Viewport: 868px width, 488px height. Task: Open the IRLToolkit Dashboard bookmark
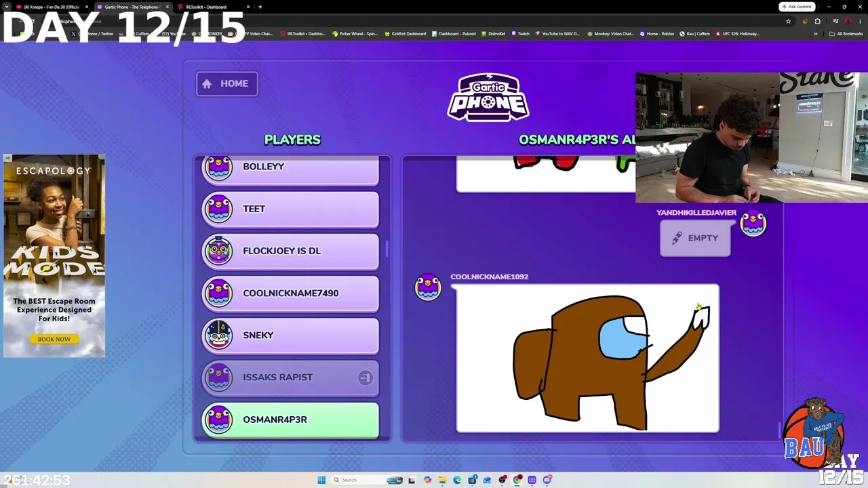click(x=304, y=33)
